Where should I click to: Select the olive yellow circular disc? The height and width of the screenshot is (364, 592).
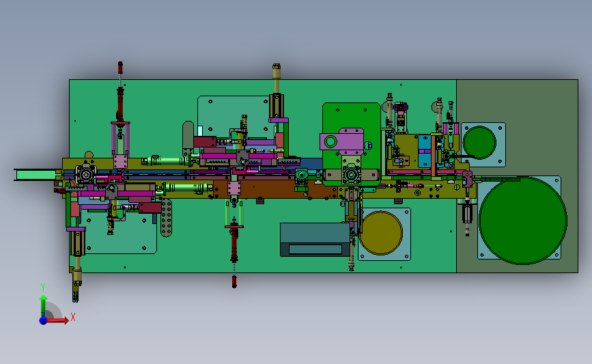click(380, 233)
